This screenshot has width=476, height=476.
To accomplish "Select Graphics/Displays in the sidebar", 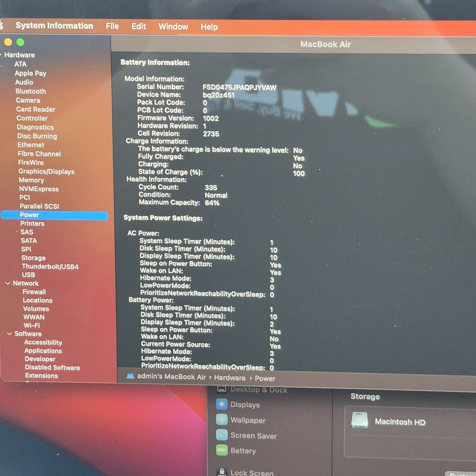I will (x=46, y=171).
